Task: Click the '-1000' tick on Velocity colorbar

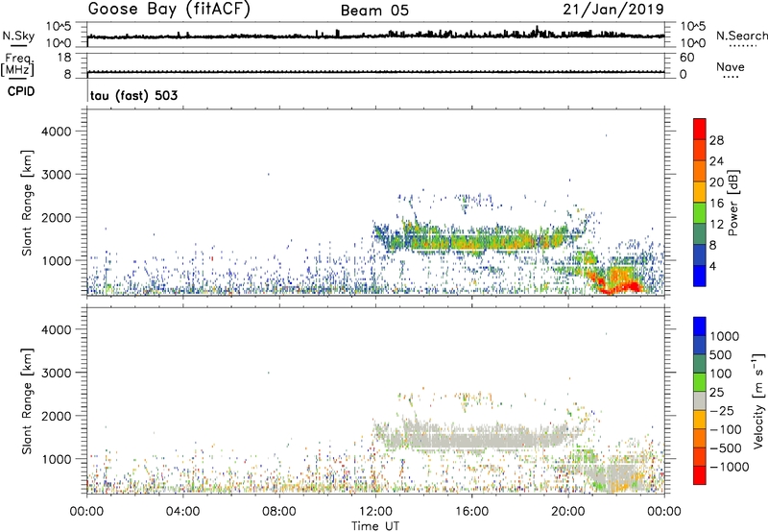Action: (729, 467)
